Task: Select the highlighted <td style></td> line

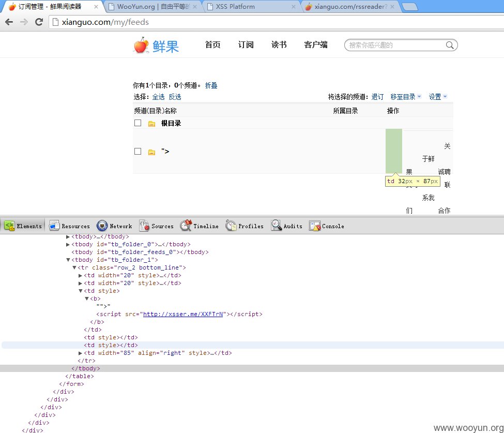Action: click(252, 345)
